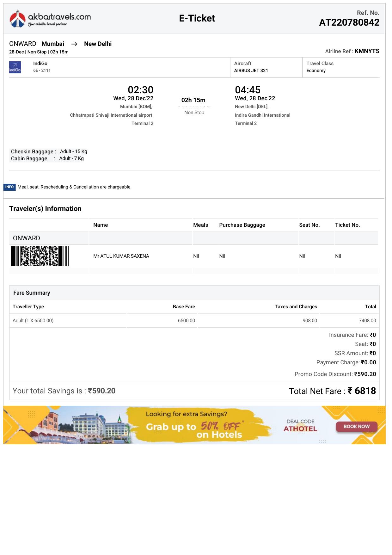Click the Traveler(s) Information heading
This screenshot has height=555, width=392.
[45, 209]
